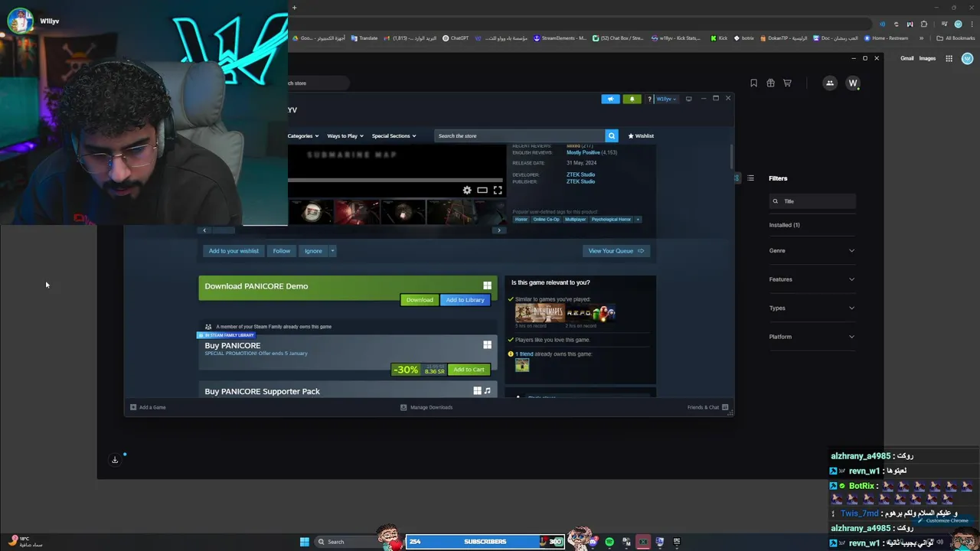Select the first screenshot thumbnail
This screenshot has height=551, width=980.
click(311, 212)
